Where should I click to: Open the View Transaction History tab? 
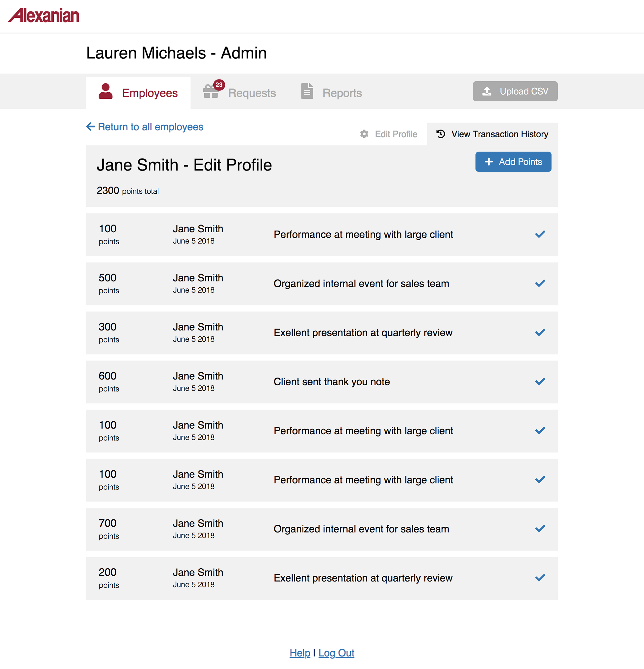point(492,134)
